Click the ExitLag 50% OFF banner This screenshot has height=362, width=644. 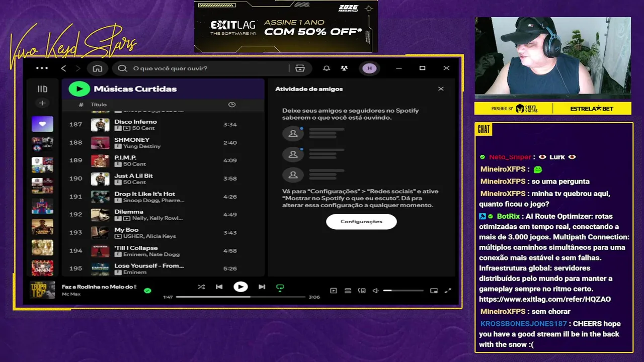[286, 27]
